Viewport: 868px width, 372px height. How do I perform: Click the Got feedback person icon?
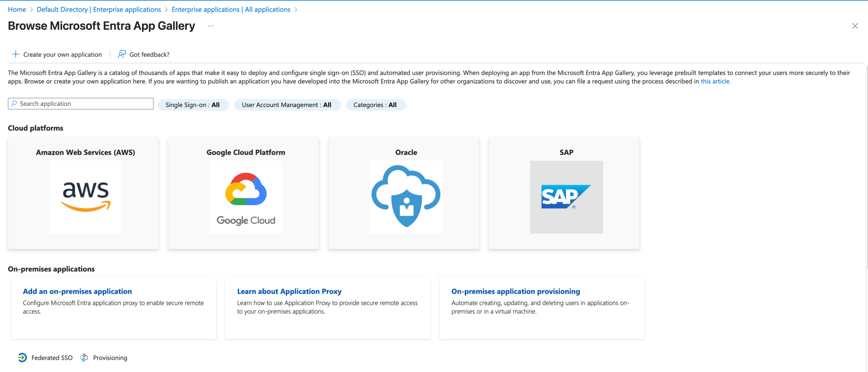[122, 54]
